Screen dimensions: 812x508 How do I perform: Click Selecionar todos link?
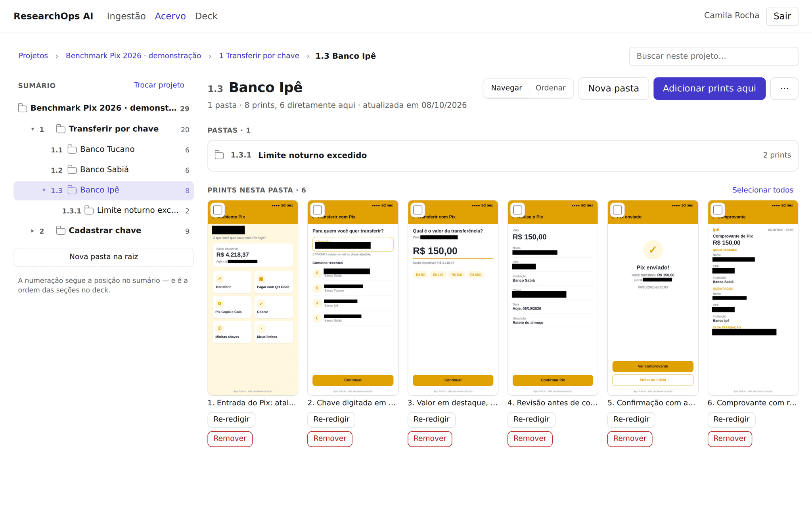[762, 190]
